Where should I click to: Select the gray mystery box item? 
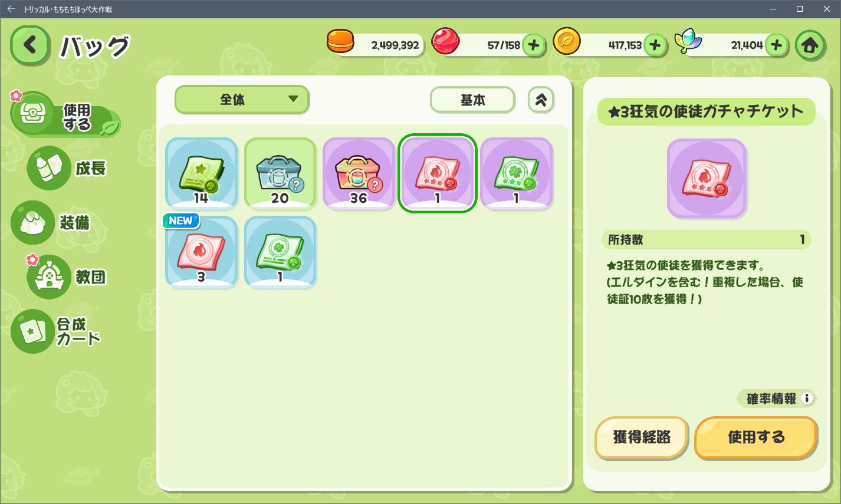280,173
